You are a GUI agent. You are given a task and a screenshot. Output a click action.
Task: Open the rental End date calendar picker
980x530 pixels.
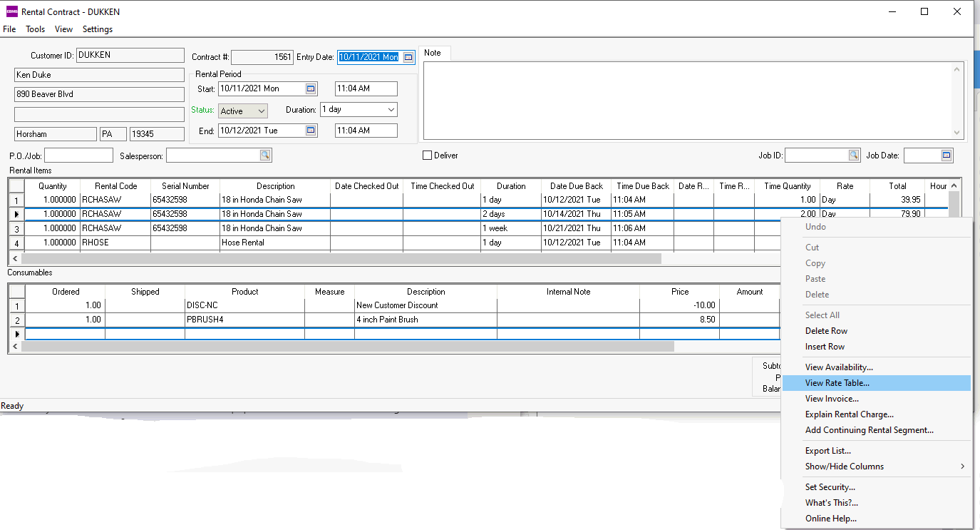(311, 131)
